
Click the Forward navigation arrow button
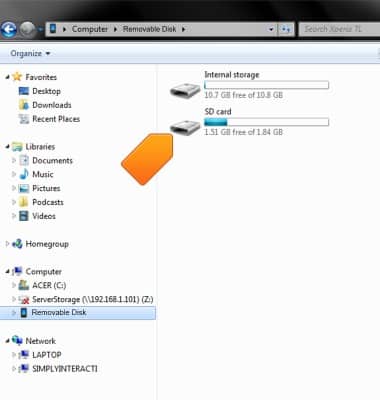(x=27, y=29)
